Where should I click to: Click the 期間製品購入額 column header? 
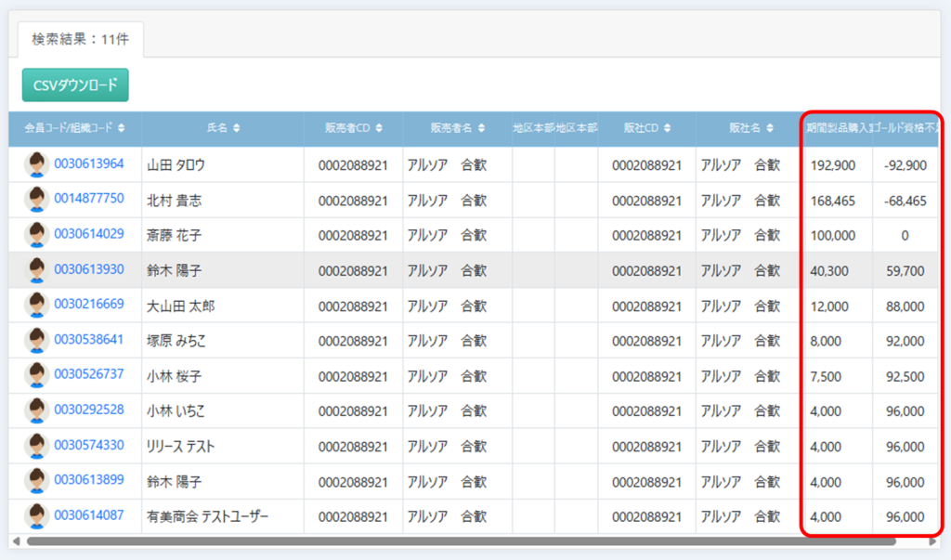pyautogui.click(x=838, y=128)
